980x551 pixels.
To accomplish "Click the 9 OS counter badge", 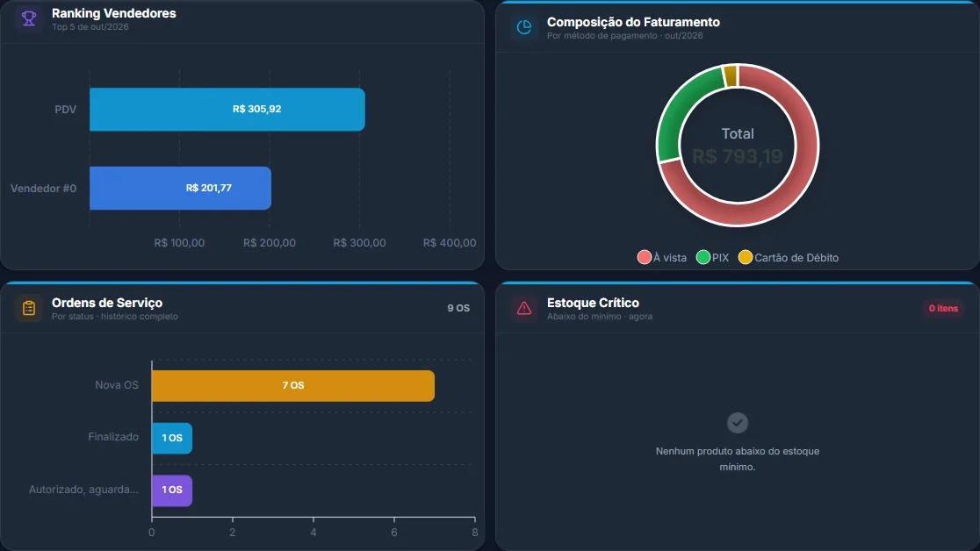I will [x=458, y=308].
